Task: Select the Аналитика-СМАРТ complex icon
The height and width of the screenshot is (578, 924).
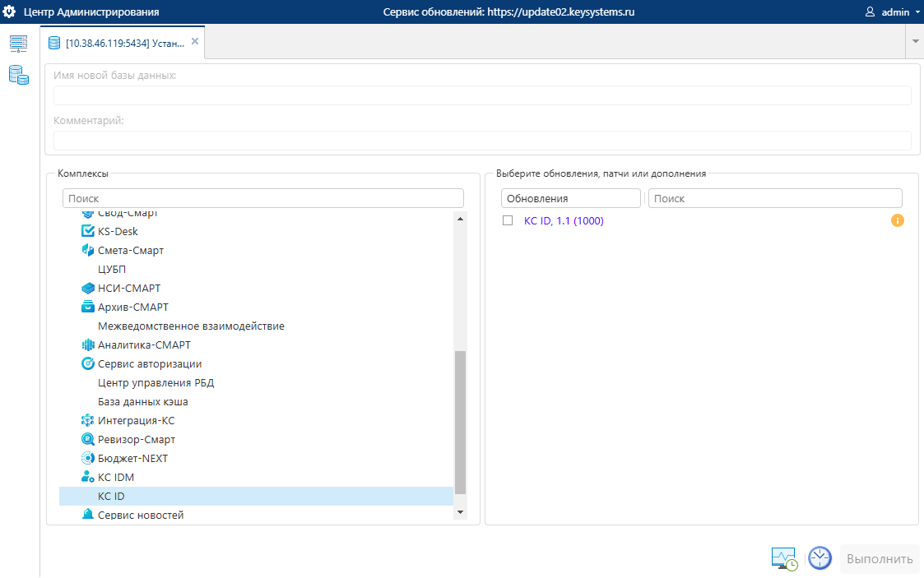Action: 88,345
